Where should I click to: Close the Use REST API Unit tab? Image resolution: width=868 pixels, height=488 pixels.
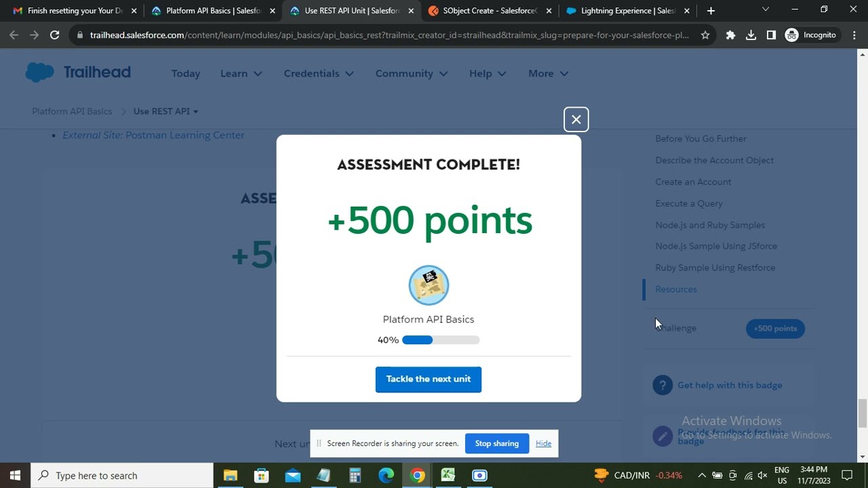(410, 11)
